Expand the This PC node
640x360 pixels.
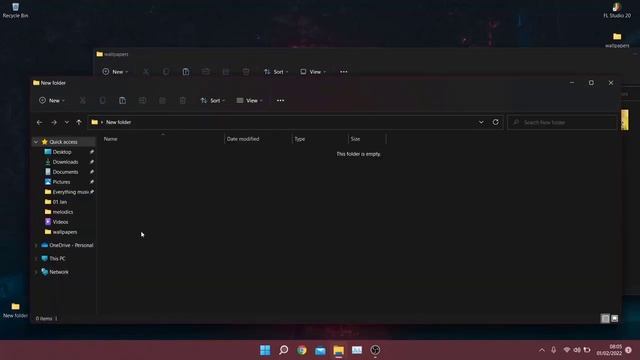36,259
